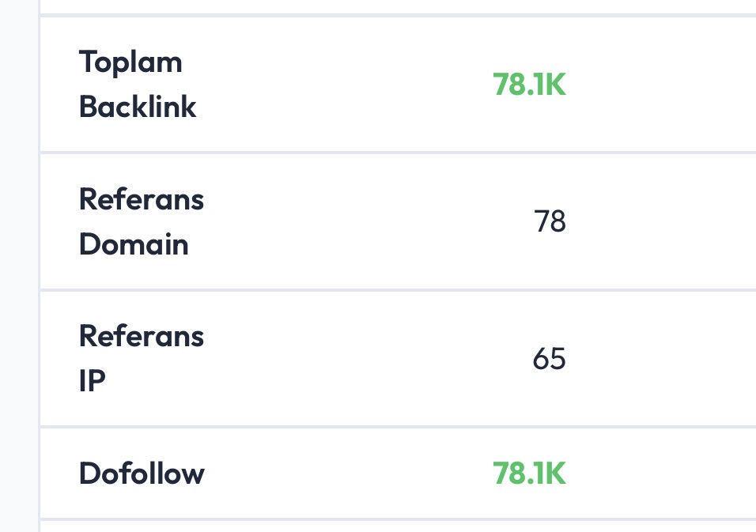Click the Toplam Backlink label
The width and height of the screenshot is (756, 532).
[x=138, y=85]
